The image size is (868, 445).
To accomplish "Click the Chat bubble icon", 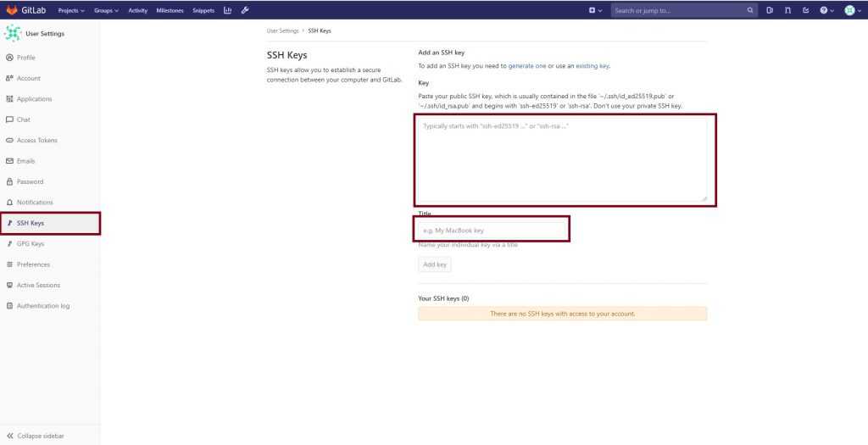I will pos(8,120).
